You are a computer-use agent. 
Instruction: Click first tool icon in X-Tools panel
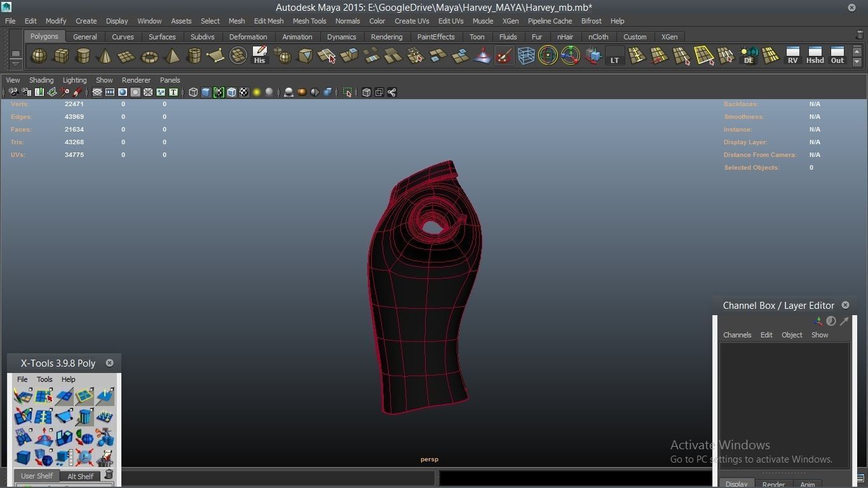pos(23,396)
